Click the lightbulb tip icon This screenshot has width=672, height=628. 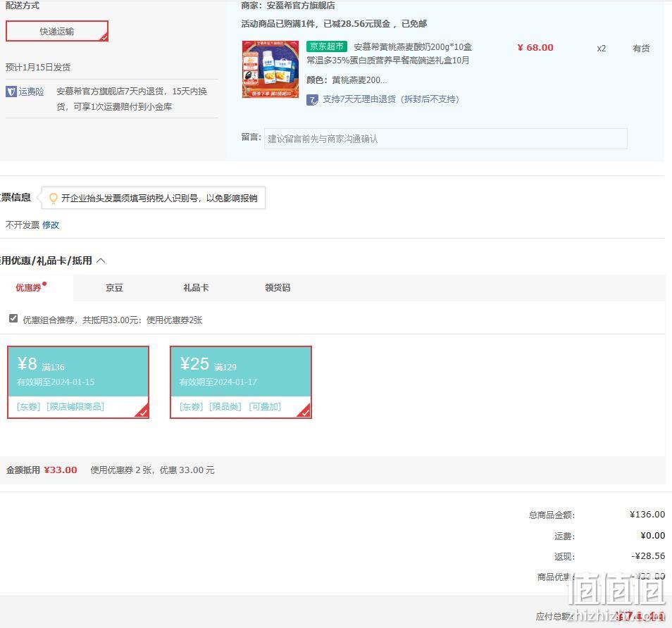53,198
